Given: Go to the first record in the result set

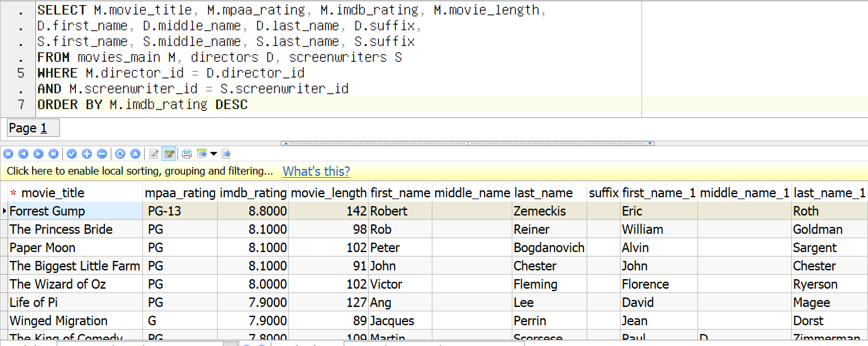Looking at the screenshot, I should (8, 154).
